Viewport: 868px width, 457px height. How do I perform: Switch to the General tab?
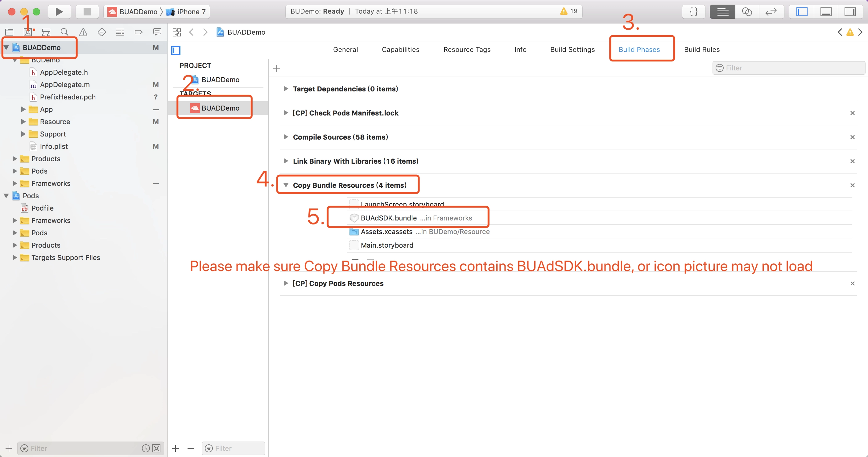pos(345,50)
